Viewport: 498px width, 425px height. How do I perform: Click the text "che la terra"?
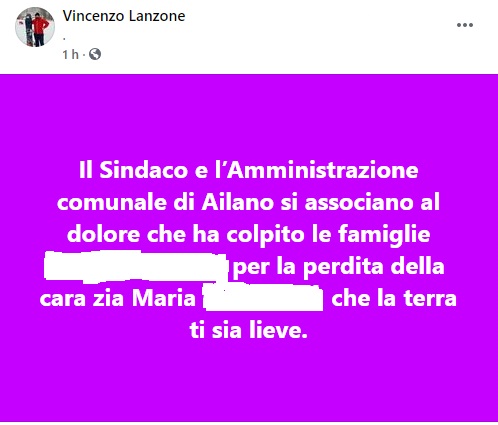pyautogui.click(x=394, y=298)
